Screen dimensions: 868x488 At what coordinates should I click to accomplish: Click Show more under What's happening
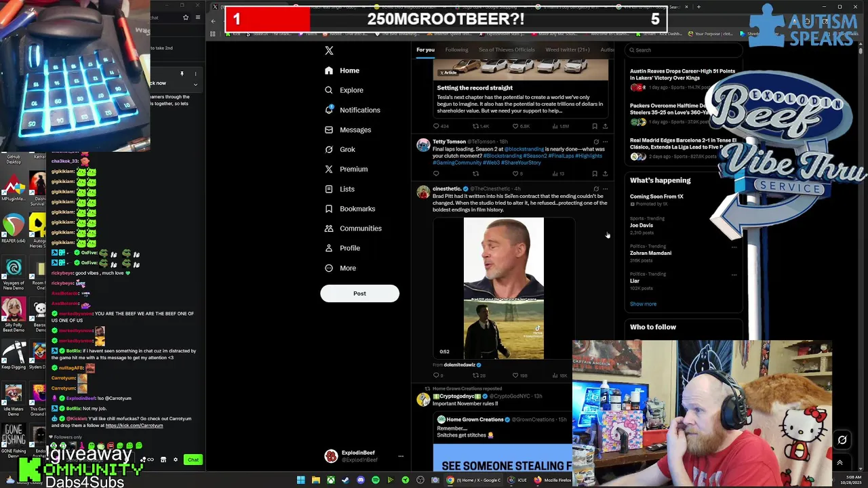643,304
